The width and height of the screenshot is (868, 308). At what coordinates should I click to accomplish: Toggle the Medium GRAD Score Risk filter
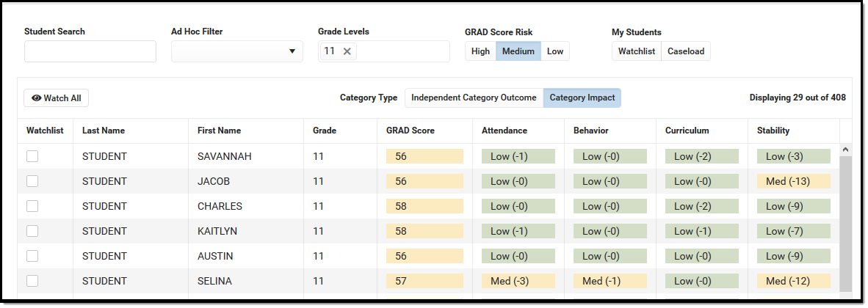point(518,51)
